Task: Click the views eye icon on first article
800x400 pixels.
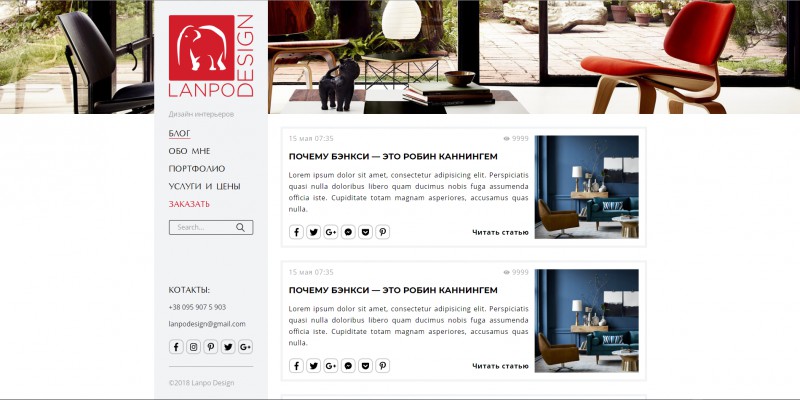Action: [507, 139]
